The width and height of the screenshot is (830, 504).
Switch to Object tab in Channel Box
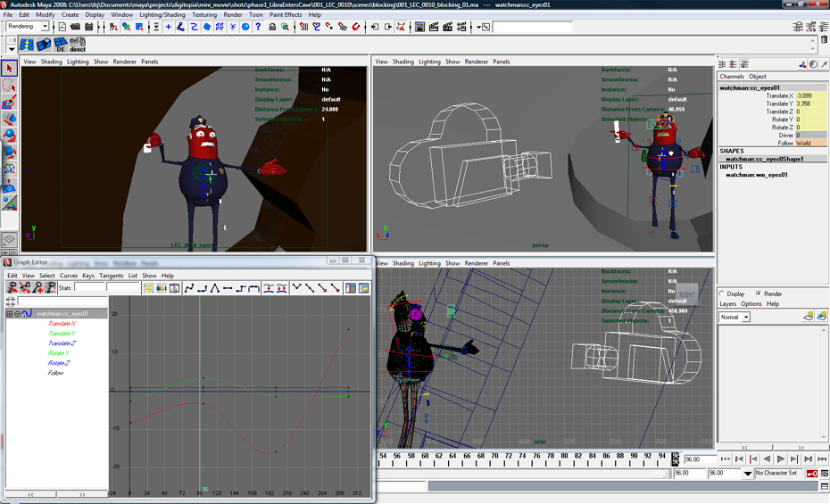[757, 77]
